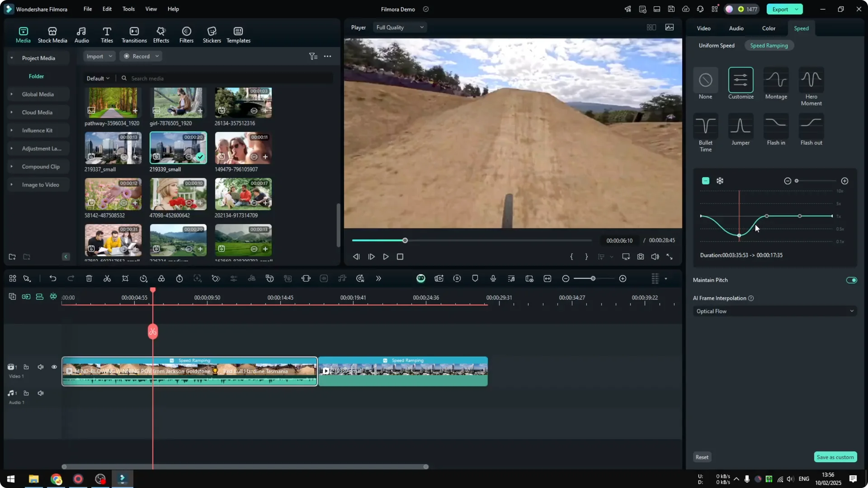868x488 pixels.
Task: Take a snapshot of the player frame
Action: (640, 257)
